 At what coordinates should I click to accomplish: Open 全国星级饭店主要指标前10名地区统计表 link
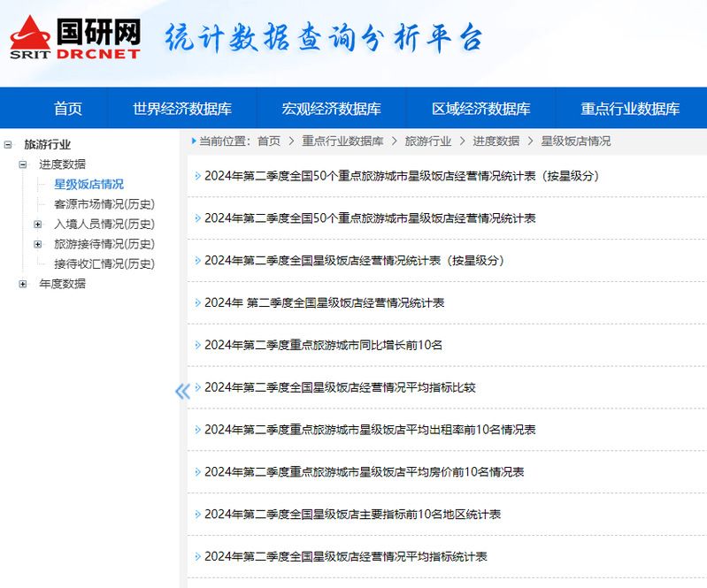click(x=352, y=515)
